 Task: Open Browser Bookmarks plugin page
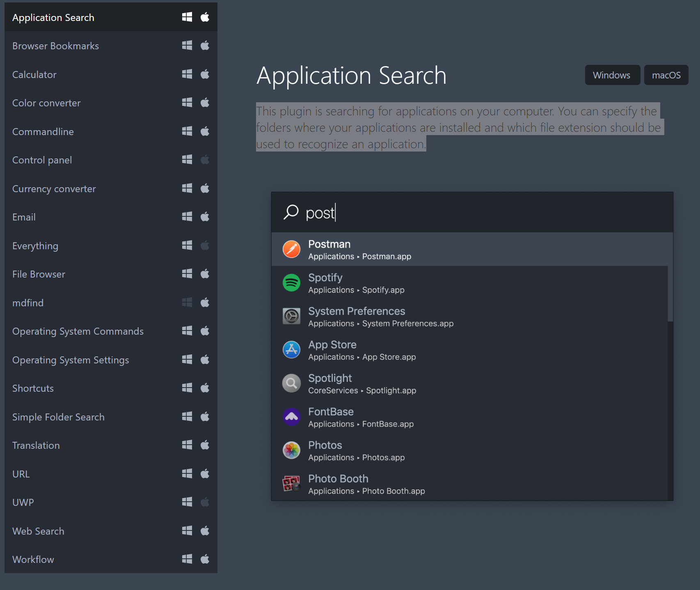pos(111,46)
